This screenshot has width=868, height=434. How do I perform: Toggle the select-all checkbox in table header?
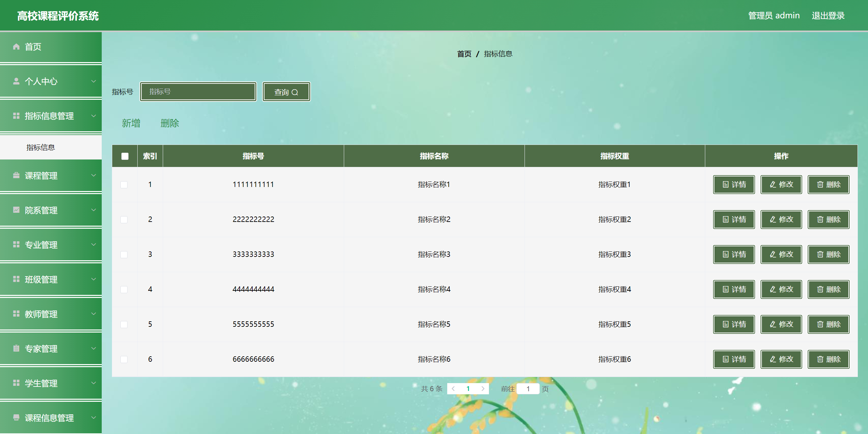tap(125, 156)
